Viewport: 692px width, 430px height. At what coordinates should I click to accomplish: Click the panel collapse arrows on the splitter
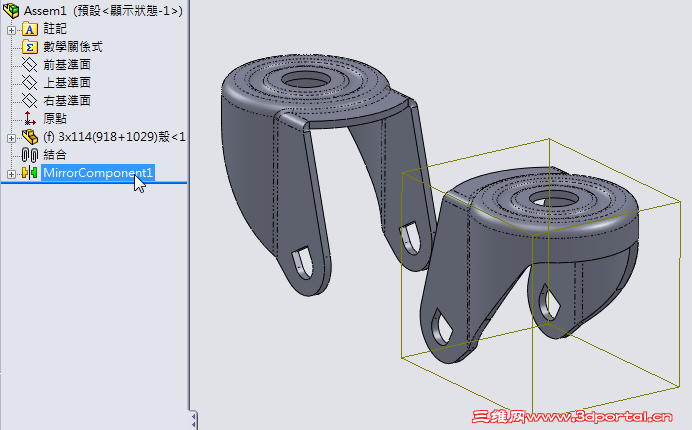coord(194,420)
